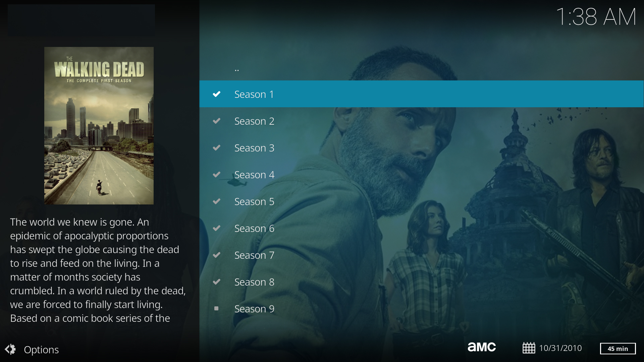Expand Season 4 to view episodes
The image size is (644, 362).
tap(422, 174)
